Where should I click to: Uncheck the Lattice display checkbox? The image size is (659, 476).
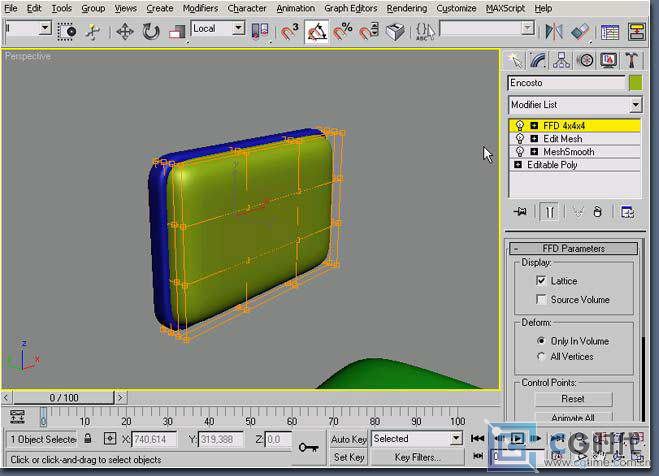coord(541,281)
